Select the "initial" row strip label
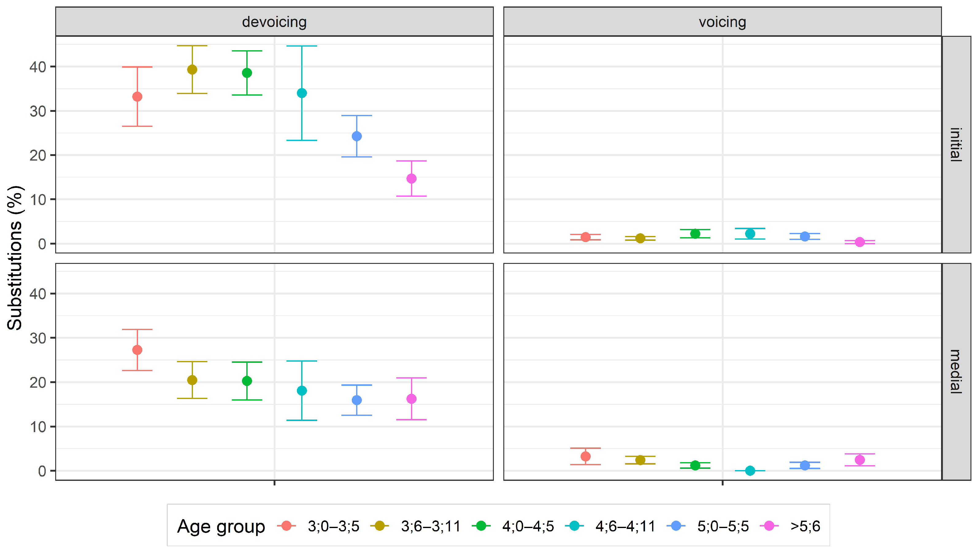980x555 pixels. pos(956,144)
